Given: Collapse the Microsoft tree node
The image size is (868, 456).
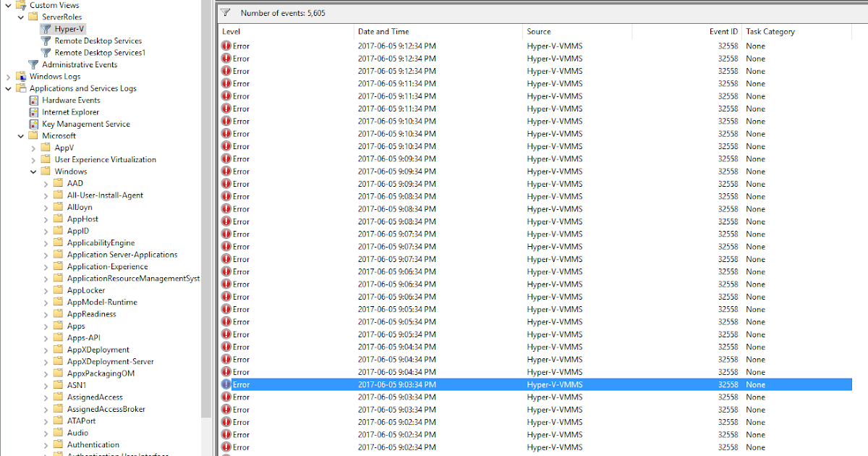Looking at the screenshot, I should 20,135.
